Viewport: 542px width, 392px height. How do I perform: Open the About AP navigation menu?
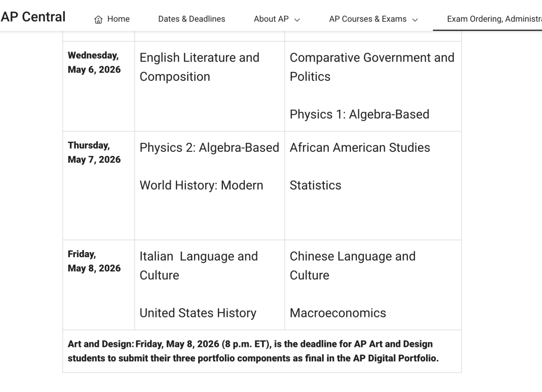pos(271,19)
